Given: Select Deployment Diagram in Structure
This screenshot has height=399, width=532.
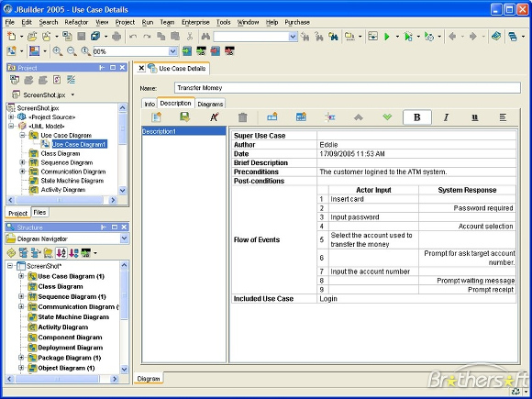Looking at the screenshot, I should coord(71,348).
